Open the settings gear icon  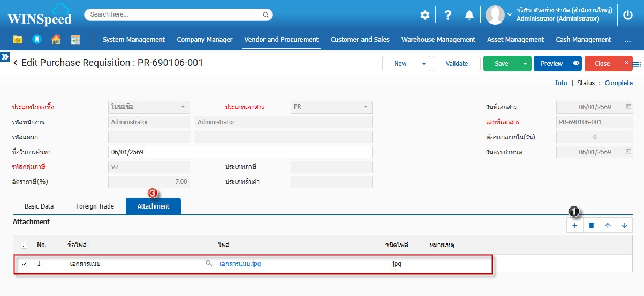[425, 15]
